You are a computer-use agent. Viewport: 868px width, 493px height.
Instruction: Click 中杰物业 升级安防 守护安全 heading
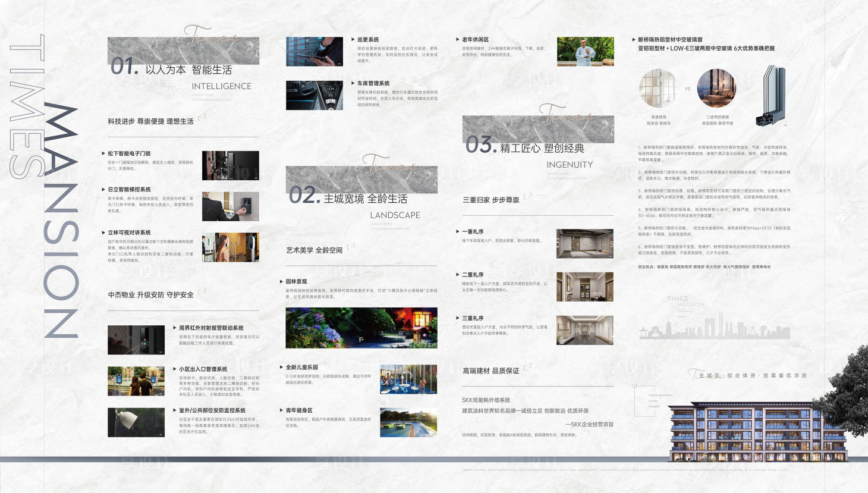point(150,295)
